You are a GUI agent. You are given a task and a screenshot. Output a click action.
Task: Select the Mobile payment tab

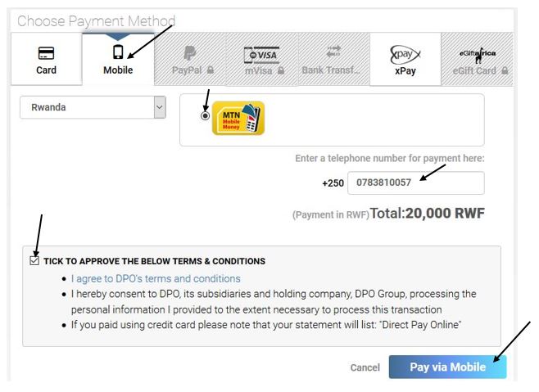point(118,60)
